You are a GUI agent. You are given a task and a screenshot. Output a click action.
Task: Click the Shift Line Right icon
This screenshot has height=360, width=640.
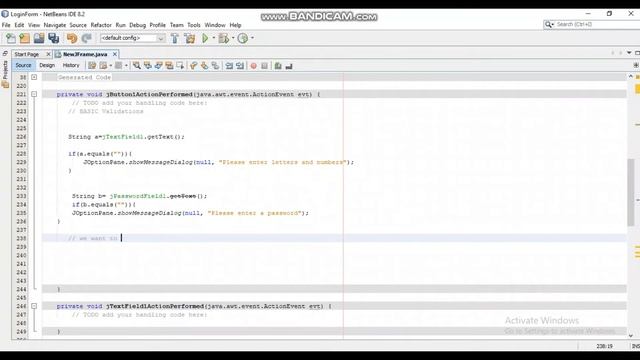click(x=240, y=66)
